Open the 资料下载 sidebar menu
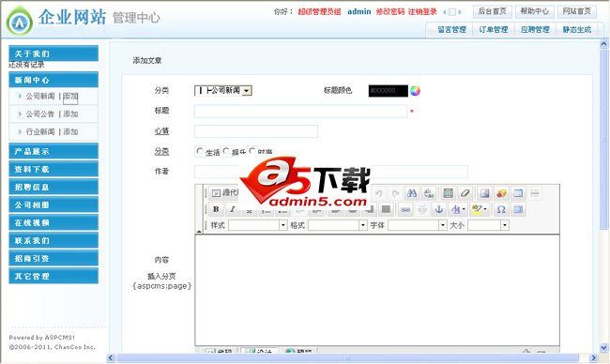 53,169
